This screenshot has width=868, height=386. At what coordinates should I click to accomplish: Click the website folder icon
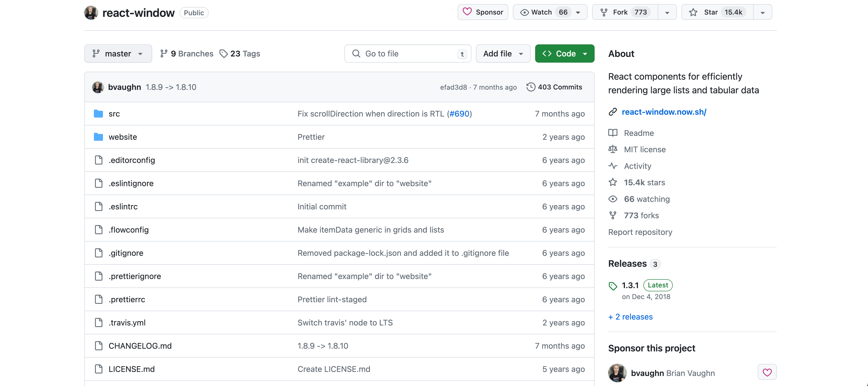(x=98, y=137)
